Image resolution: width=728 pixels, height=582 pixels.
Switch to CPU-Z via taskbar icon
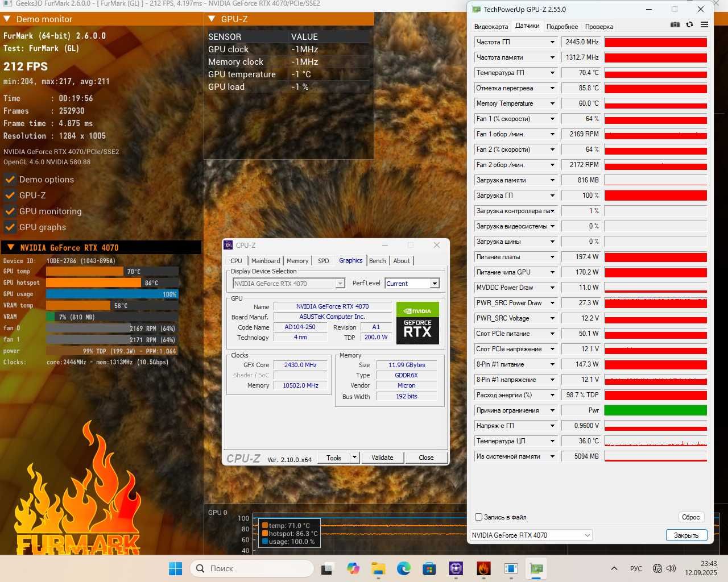click(x=456, y=568)
